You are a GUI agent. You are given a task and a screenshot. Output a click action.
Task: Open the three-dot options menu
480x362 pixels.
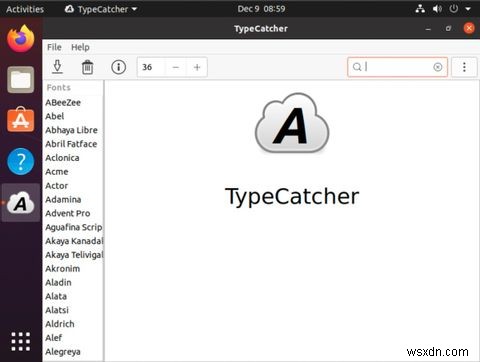tap(464, 67)
